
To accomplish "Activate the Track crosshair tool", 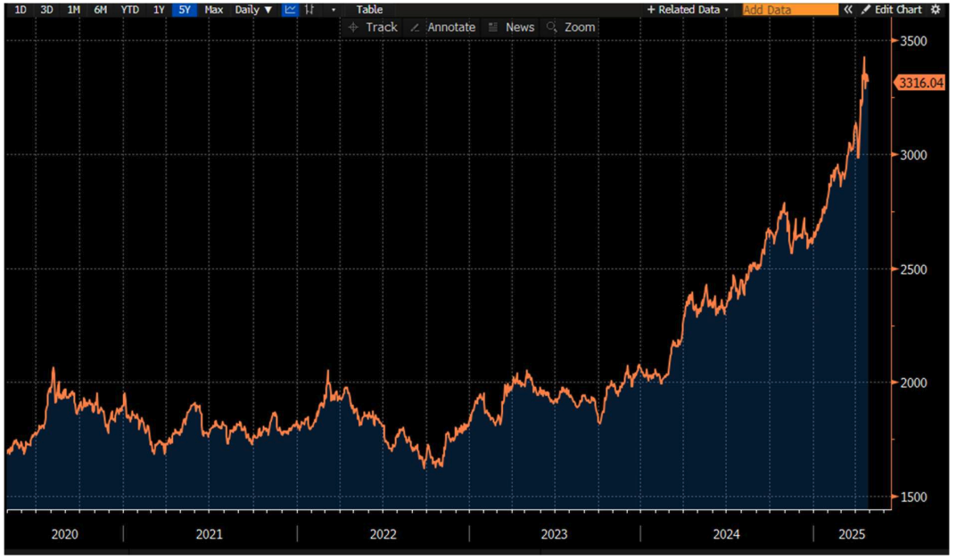I will tap(374, 28).
